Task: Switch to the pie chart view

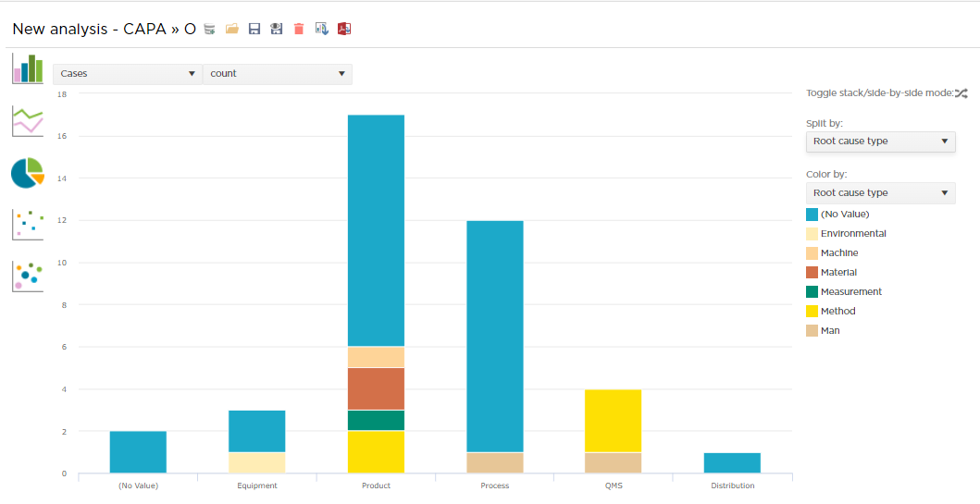Action: [x=28, y=172]
